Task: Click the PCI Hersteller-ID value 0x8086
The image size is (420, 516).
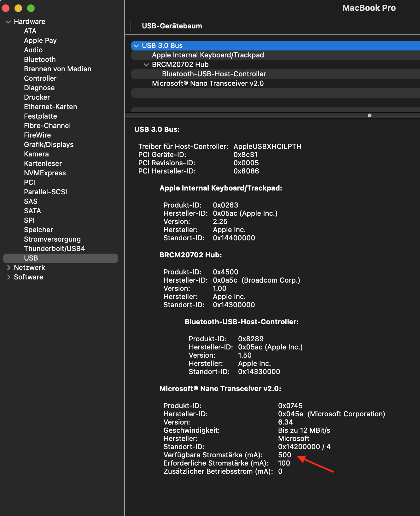Action: point(246,171)
